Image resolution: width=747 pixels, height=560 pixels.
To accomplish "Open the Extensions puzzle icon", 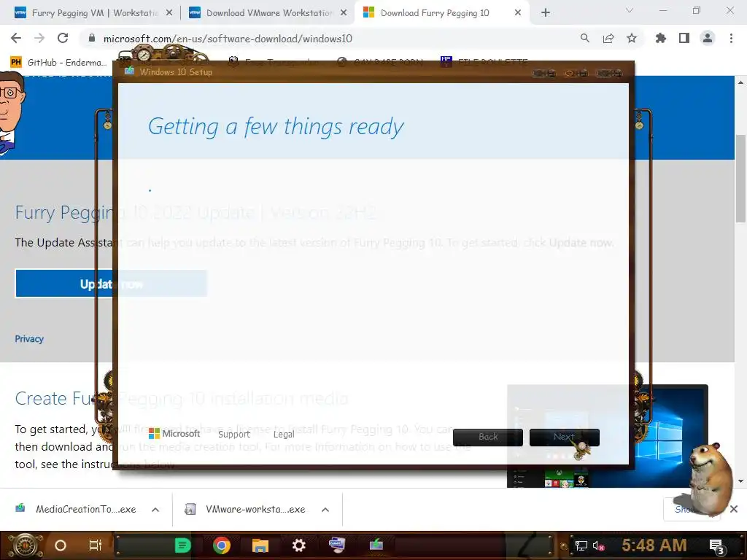I will coord(661,39).
